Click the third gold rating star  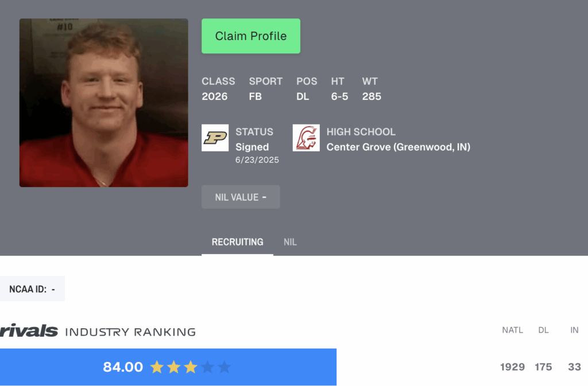coord(191,367)
